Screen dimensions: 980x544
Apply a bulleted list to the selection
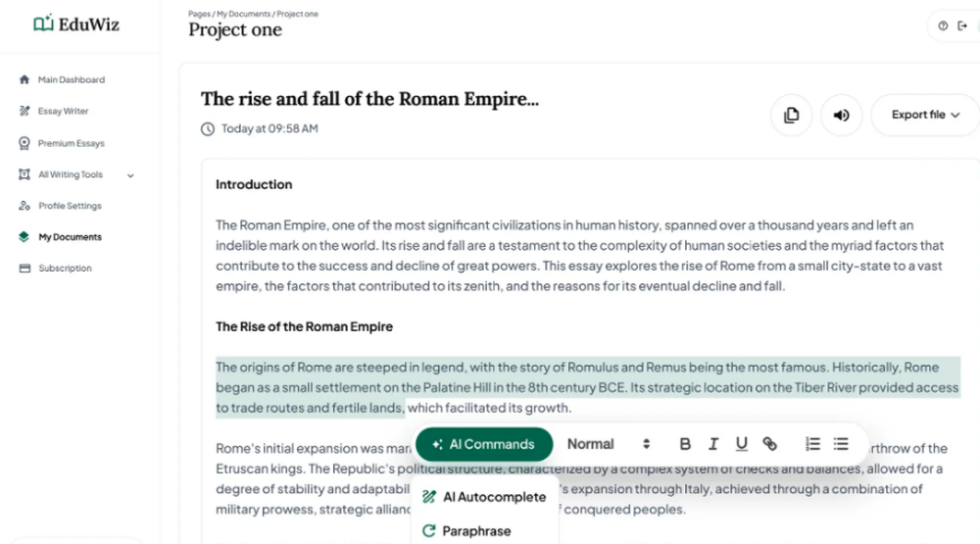pos(841,444)
